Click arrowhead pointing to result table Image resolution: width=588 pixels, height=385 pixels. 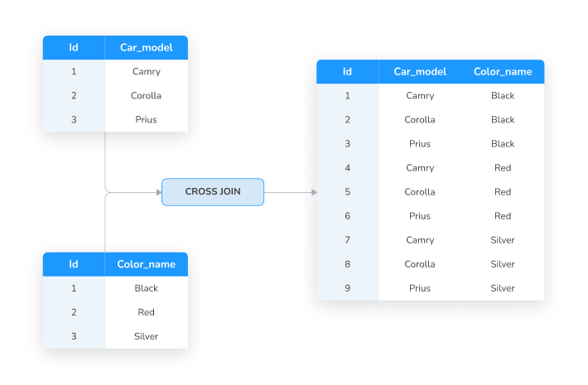pos(314,192)
